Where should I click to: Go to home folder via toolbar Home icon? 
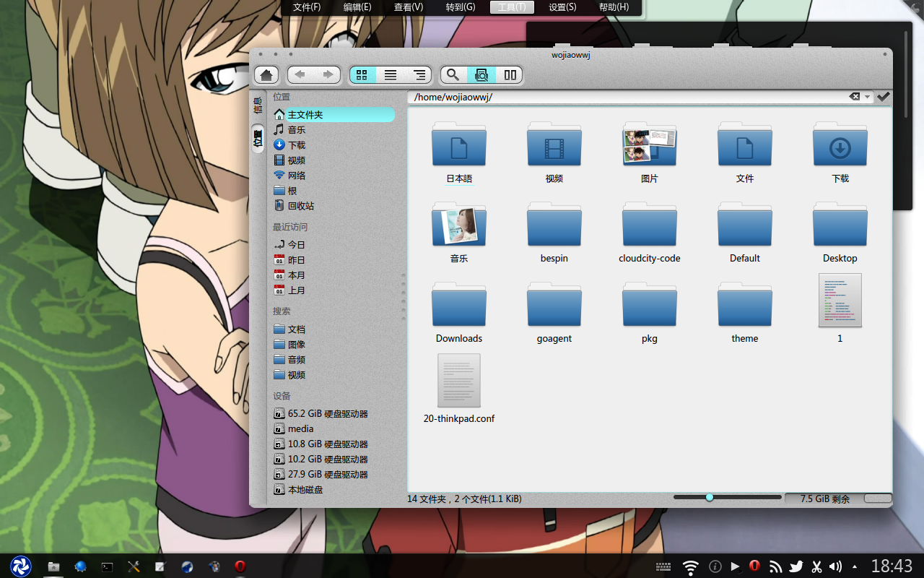(266, 74)
